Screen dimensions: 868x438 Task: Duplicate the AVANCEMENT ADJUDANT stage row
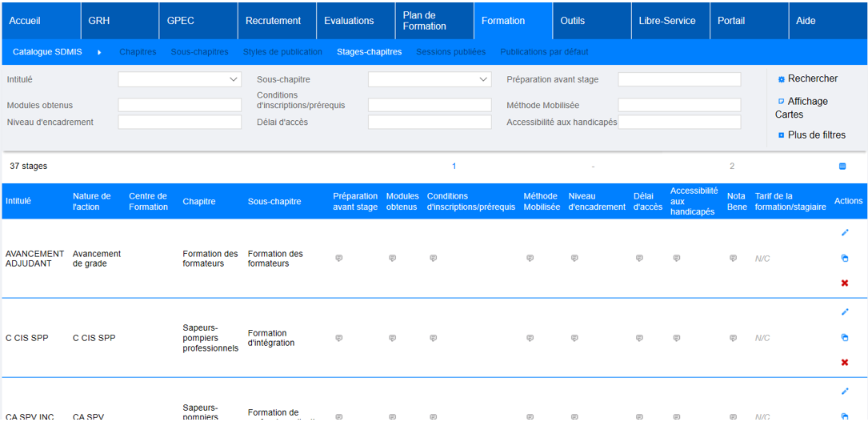pyautogui.click(x=845, y=258)
